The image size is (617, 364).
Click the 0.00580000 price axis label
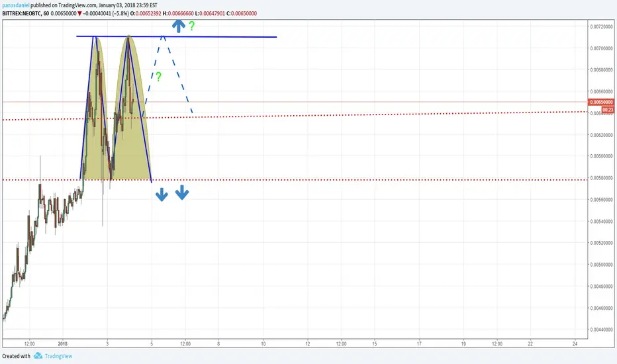[601, 178]
